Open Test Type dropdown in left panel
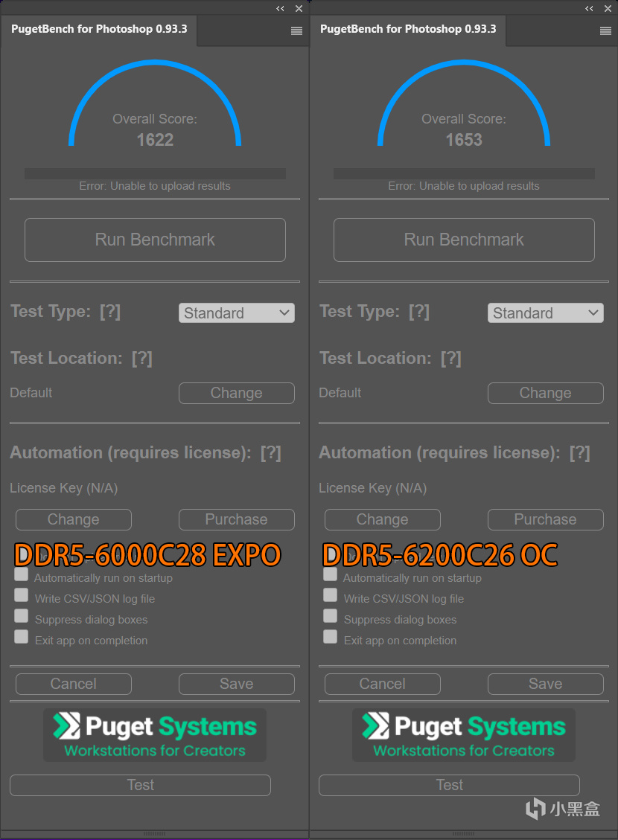618x840 pixels. point(236,312)
